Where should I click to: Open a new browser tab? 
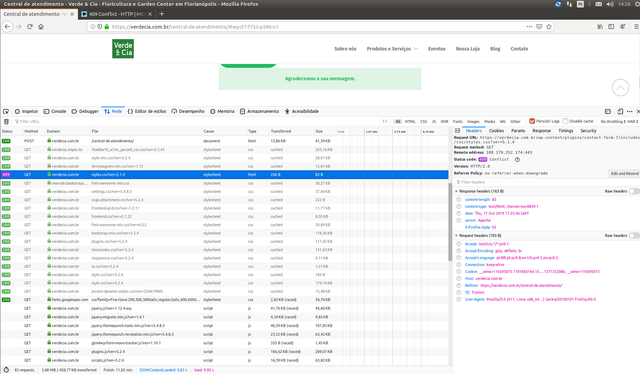[162, 14]
